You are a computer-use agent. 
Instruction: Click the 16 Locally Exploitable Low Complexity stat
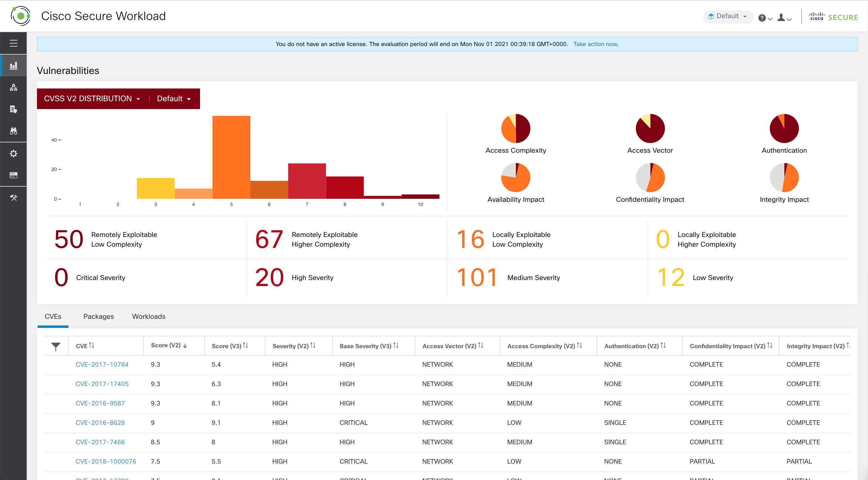(x=503, y=239)
